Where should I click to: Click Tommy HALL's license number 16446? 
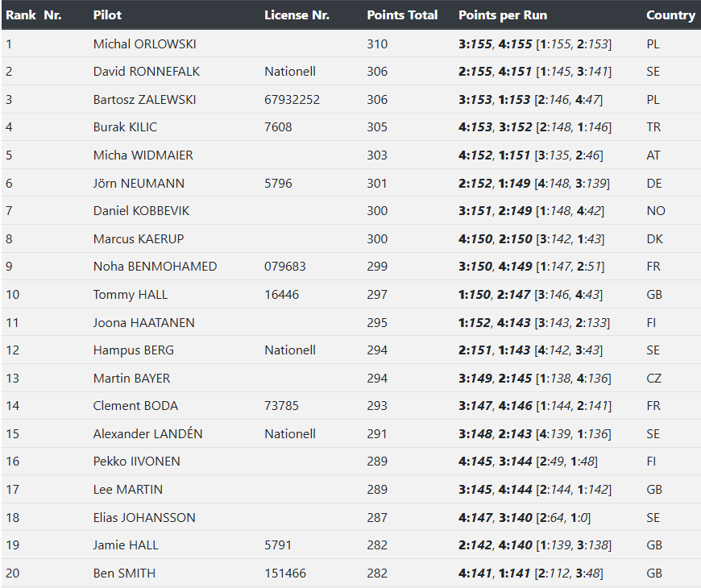[281, 295]
